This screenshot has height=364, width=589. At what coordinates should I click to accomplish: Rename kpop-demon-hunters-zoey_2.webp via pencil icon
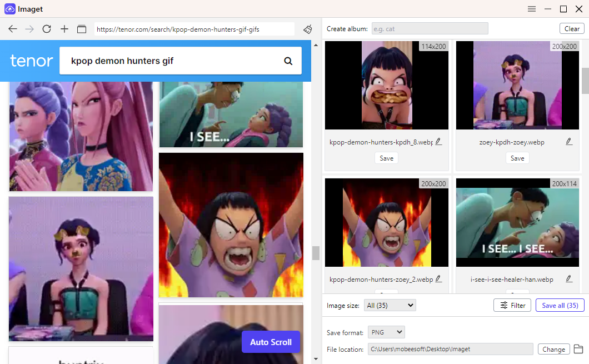pyautogui.click(x=438, y=279)
